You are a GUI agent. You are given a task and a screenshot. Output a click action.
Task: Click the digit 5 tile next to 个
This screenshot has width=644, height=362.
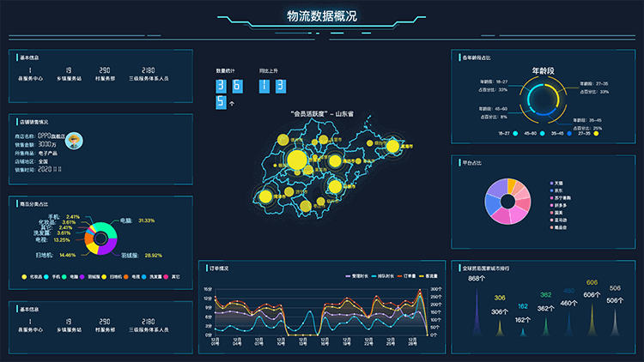221,102
